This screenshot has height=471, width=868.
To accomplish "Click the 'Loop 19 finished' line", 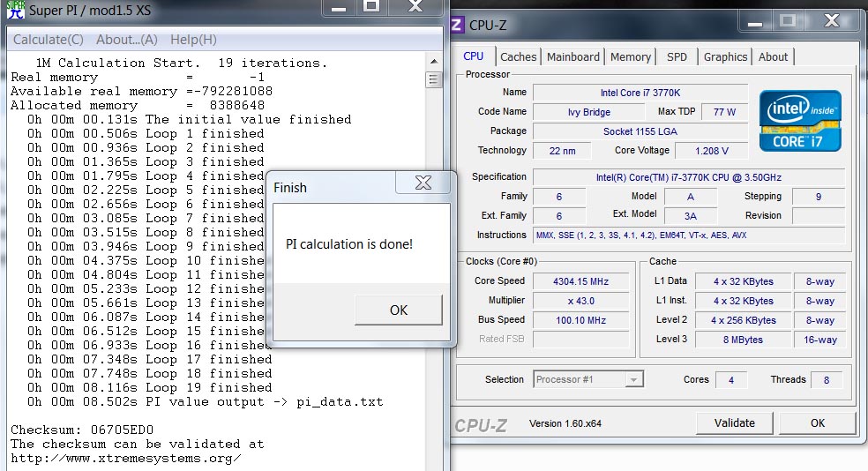I will tap(149, 387).
